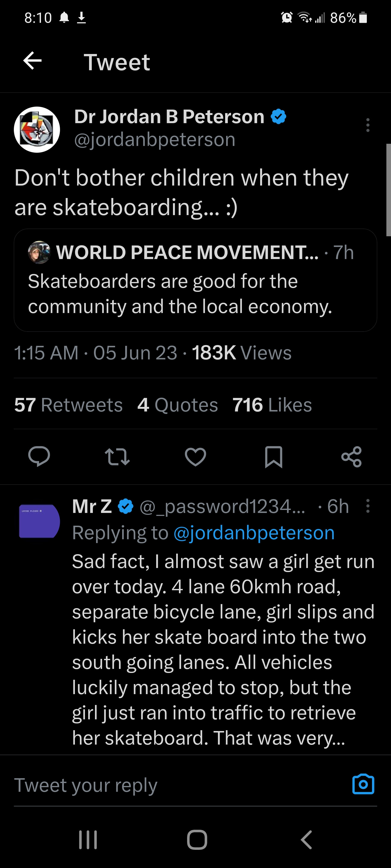This screenshot has width=391, height=868.
Task: Open Mr Z's purple avatar
Action: 39,521
